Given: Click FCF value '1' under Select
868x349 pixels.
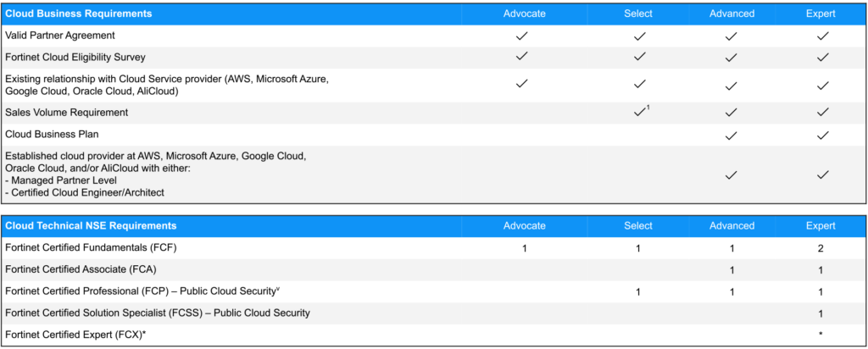Looking at the screenshot, I should [x=638, y=248].
